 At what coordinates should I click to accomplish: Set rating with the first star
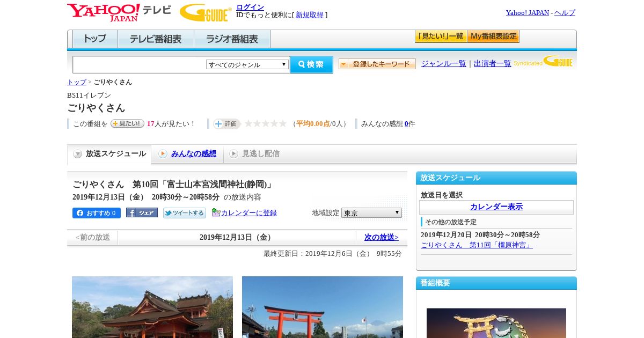[x=248, y=123]
